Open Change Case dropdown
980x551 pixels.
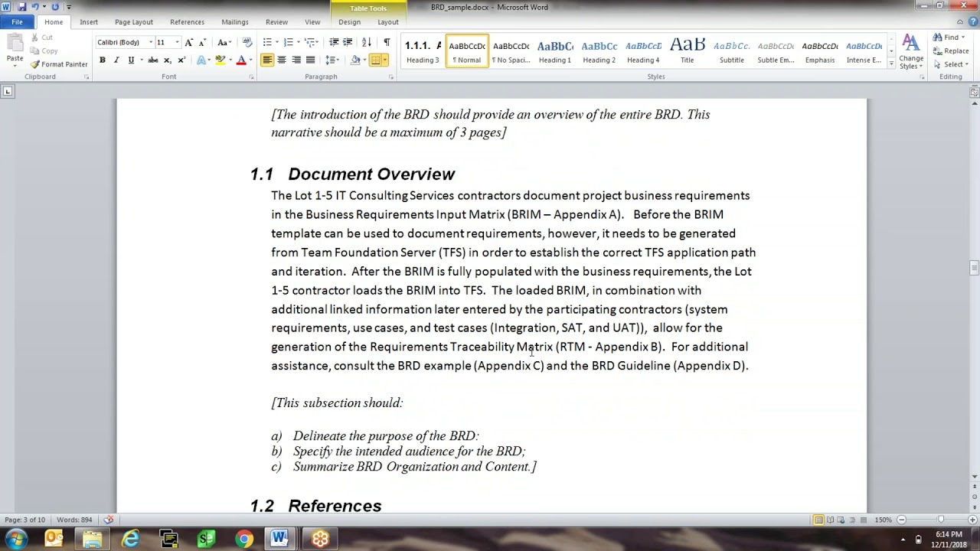(224, 42)
